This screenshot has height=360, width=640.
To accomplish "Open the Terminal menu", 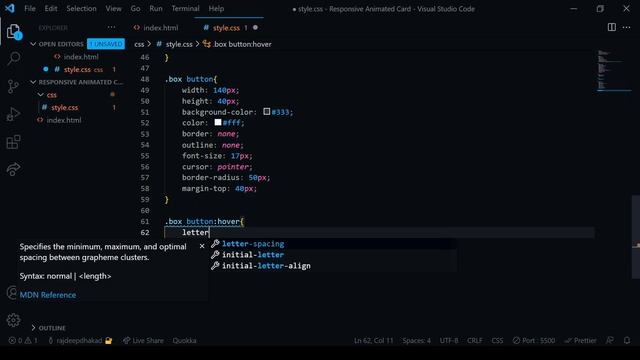I will (185, 8).
